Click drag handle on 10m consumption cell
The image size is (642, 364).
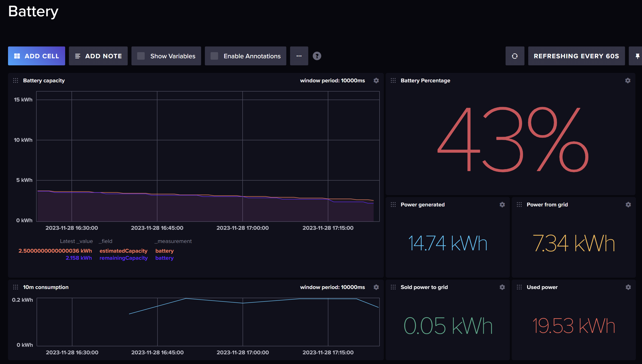(16, 287)
